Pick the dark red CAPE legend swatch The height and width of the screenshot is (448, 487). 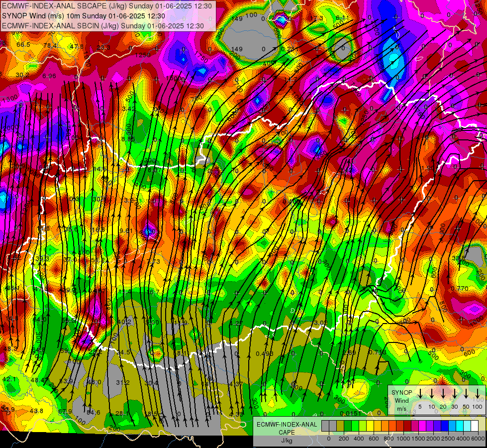(407, 426)
